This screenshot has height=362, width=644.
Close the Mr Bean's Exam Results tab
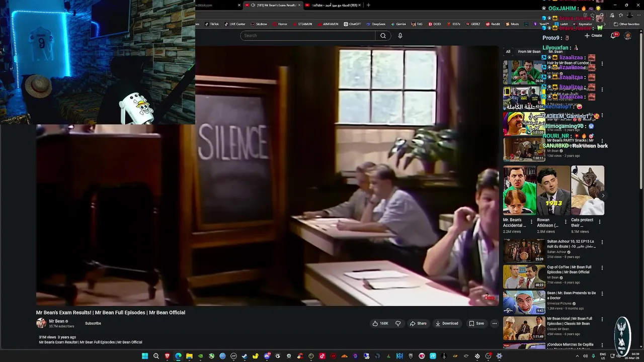click(x=299, y=5)
